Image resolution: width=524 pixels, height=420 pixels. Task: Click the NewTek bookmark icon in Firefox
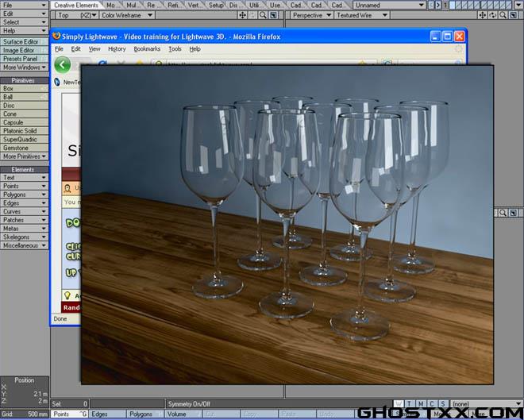(x=57, y=82)
